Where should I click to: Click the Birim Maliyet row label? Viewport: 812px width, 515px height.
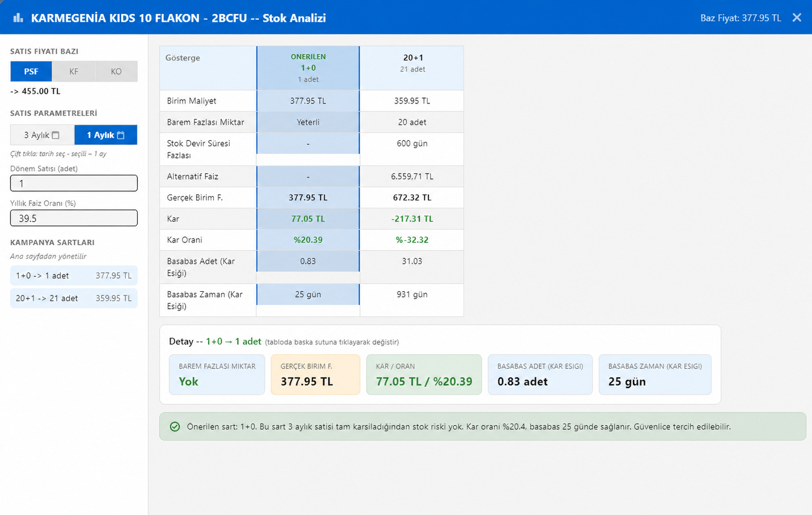191,101
